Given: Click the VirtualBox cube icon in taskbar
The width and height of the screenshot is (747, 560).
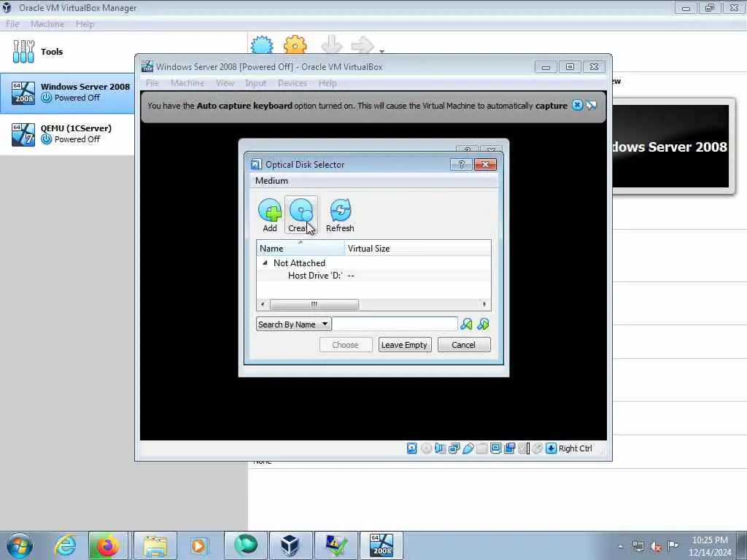Looking at the screenshot, I should pyautogui.click(x=290, y=545).
